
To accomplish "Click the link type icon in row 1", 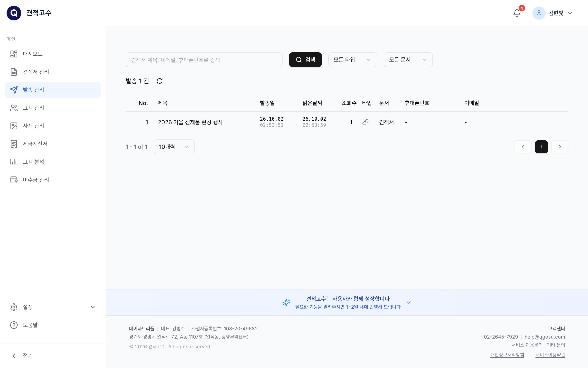I will click(365, 122).
